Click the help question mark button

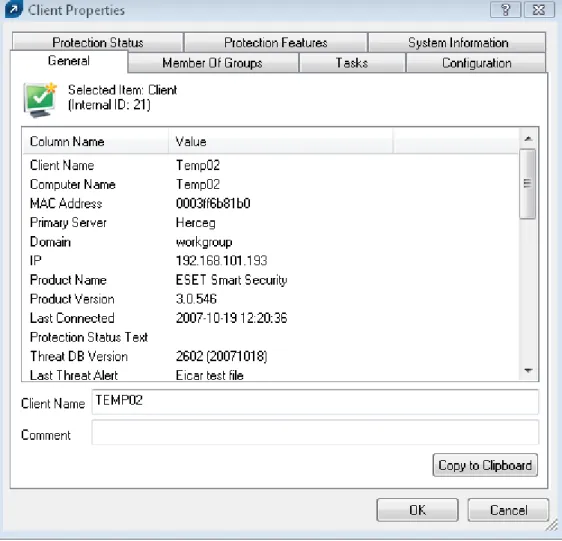click(505, 10)
